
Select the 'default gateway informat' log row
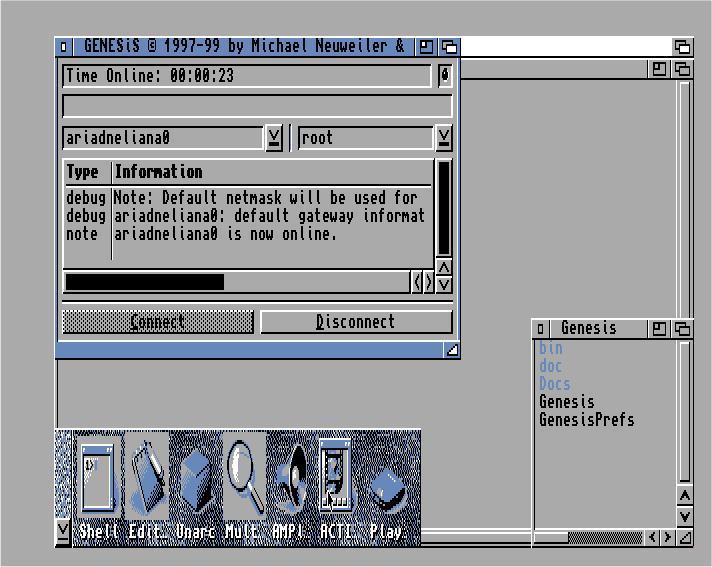(248, 216)
